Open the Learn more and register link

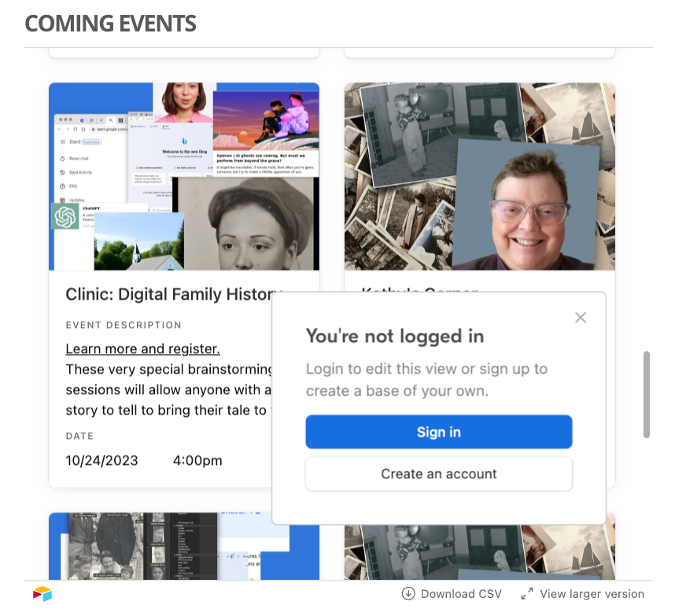pyautogui.click(x=142, y=349)
